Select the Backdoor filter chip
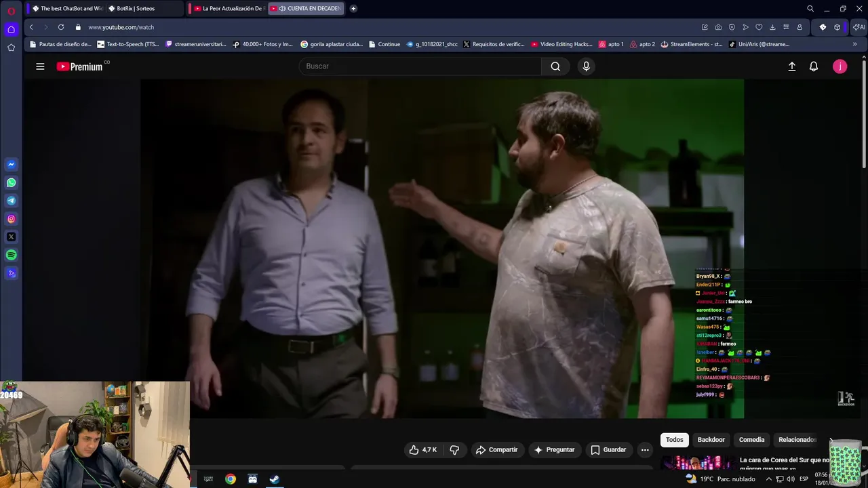This screenshot has height=488, width=868. (x=711, y=440)
